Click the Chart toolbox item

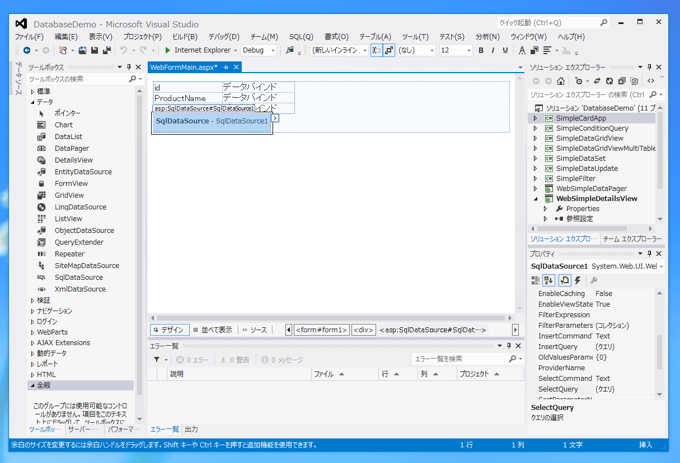coord(63,125)
